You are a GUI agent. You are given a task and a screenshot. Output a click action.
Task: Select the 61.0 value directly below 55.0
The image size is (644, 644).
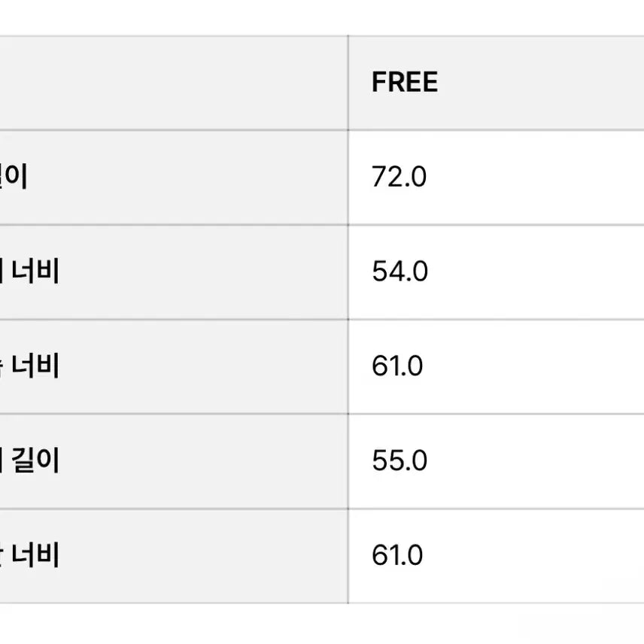point(397,555)
